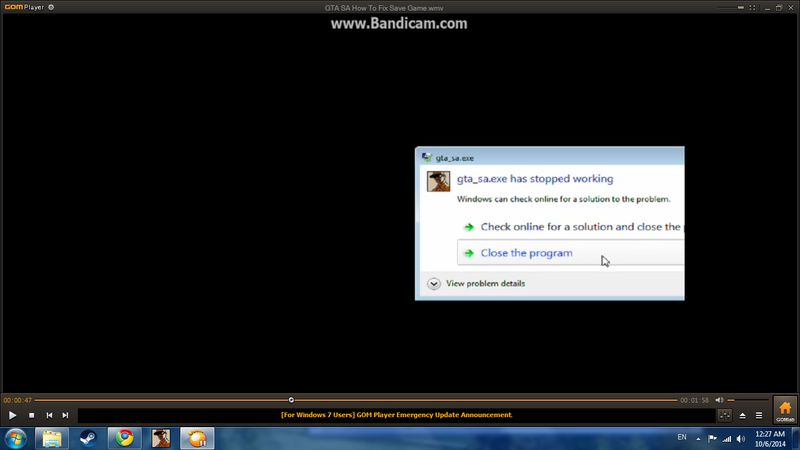This screenshot has width=800, height=450.
Task: Click the EN language indicator
Action: pyautogui.click(x=682, y=437)
